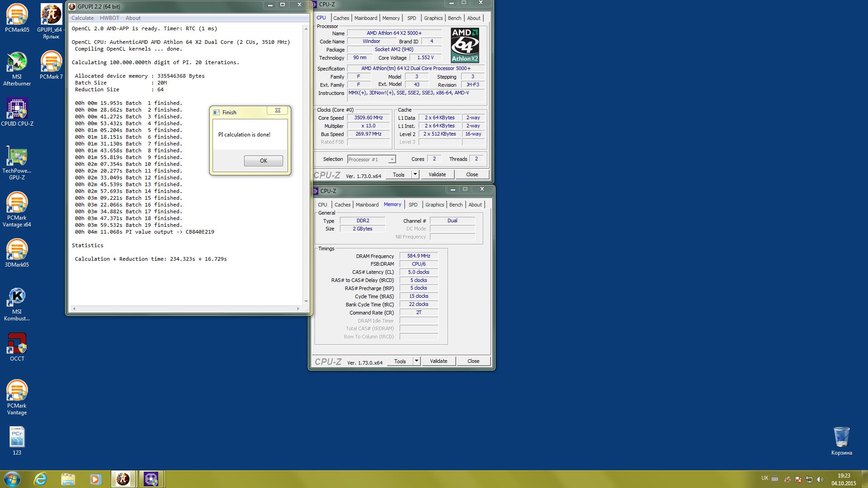The image size is (868, 488).
Task: Open About tab in lower CPU-Z window
Action: coord(475,205)
